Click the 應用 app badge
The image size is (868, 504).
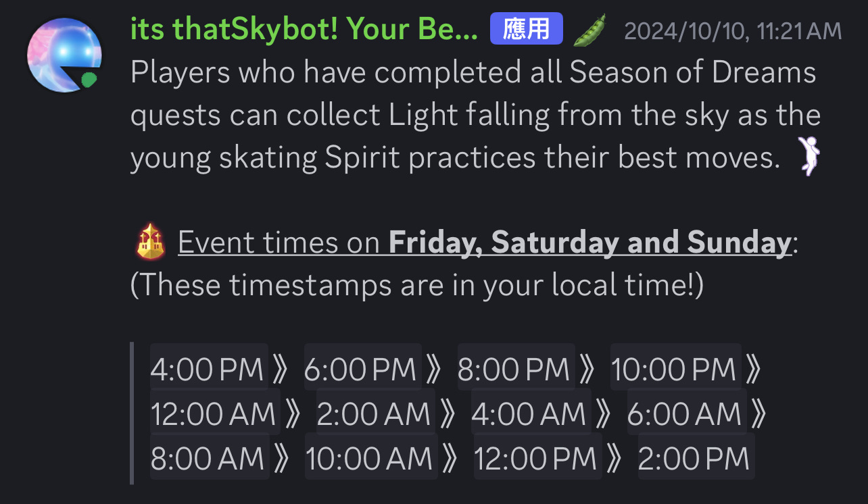(527, 30)
